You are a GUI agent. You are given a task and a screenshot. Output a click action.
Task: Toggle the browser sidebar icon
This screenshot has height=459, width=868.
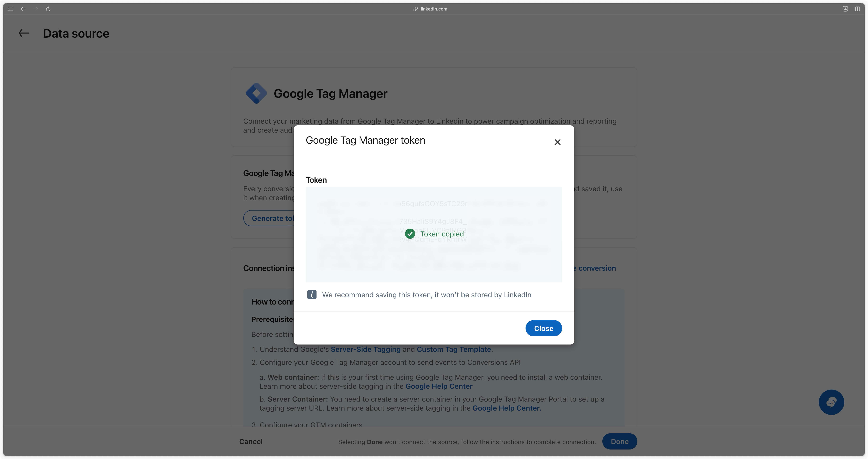11,9
